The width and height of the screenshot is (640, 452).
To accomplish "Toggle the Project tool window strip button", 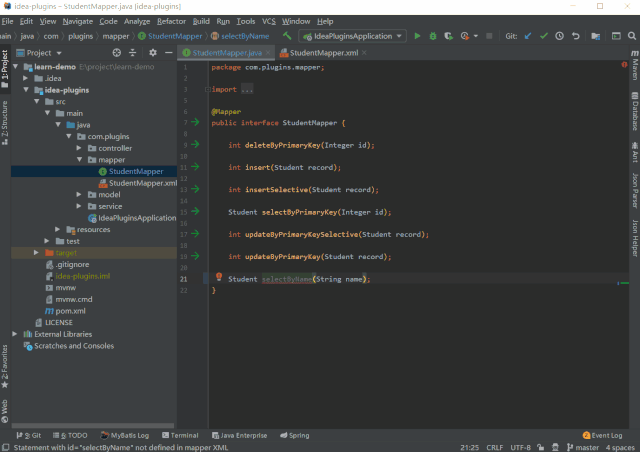I will point(5,69).
